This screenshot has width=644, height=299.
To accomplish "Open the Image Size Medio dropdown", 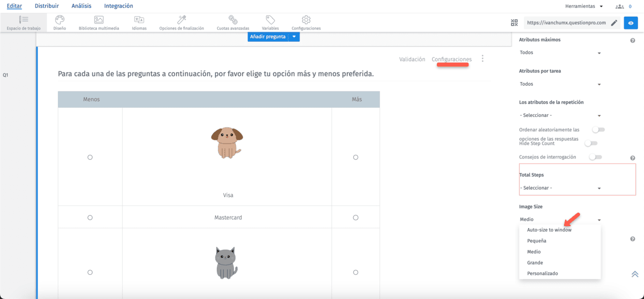I will point(560,219).
